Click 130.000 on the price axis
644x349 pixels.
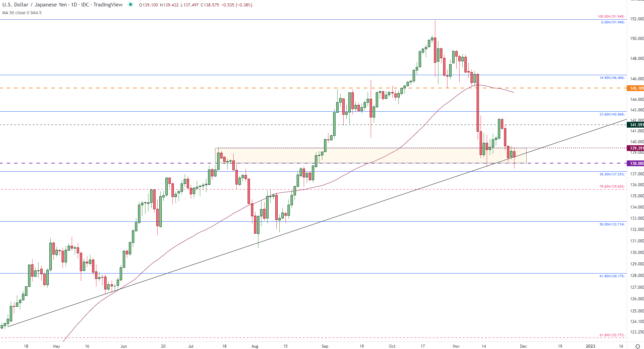pyautogui.click(x=637, y=253)
